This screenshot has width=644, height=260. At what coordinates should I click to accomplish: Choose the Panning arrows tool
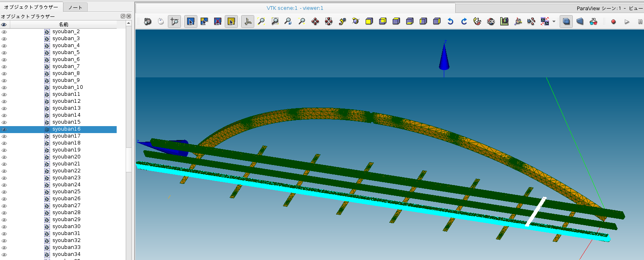click(x=315, y=22)
